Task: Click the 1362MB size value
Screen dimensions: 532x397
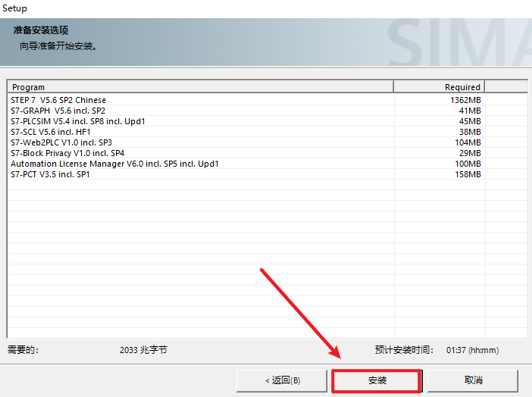Action: pyautogui.click(x=465, y=100)
